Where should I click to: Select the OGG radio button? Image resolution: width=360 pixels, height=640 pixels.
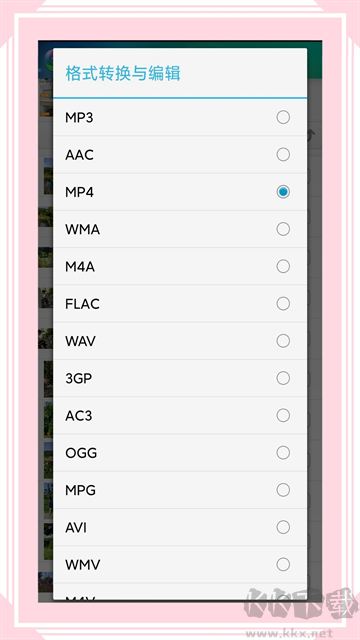point(283,453)
